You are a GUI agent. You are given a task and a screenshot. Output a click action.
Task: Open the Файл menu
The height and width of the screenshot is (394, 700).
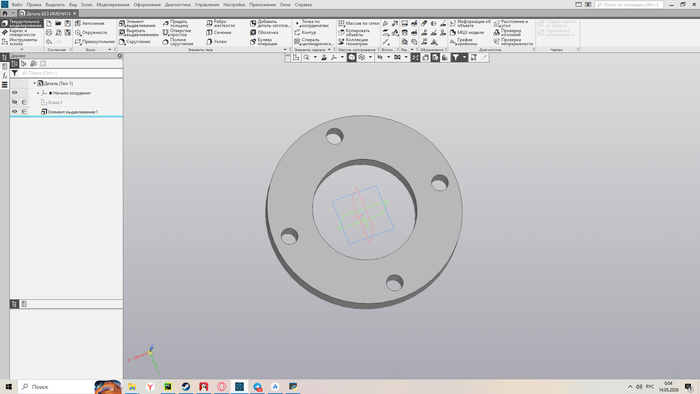point(17,4)
